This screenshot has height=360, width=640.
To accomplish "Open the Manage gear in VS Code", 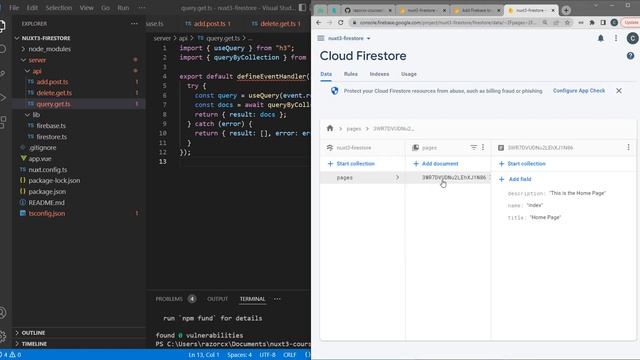I will click(x=2, y=336).
